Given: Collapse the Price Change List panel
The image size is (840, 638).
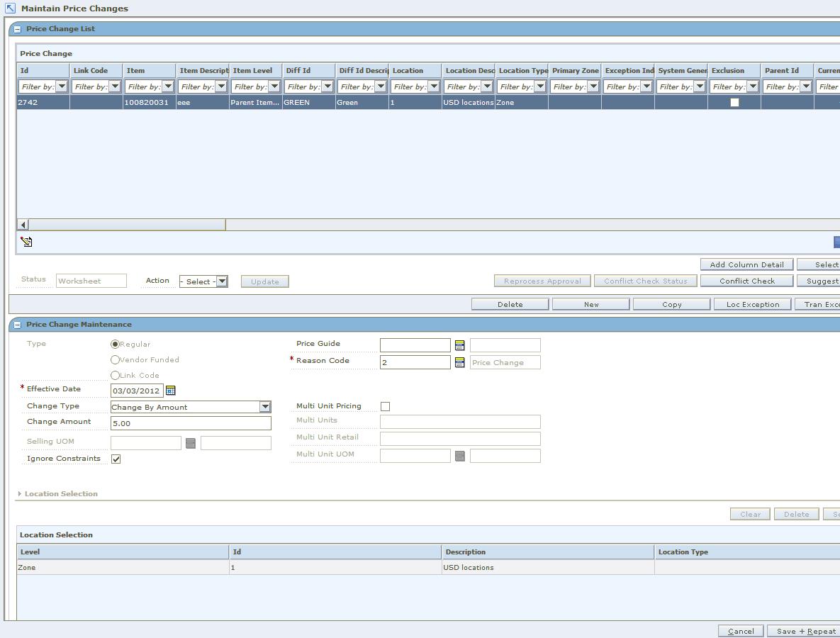Looking at the screenshot, I should (x=18, y=30).
